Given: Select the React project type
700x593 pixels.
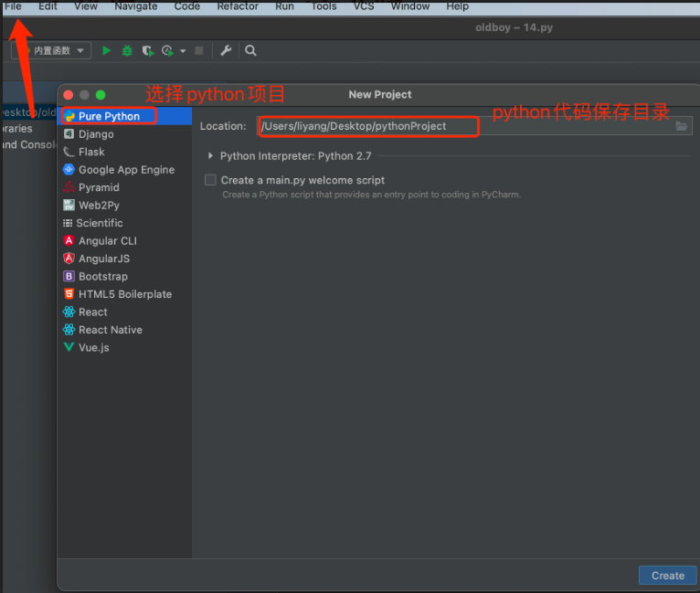Looking at the screenshot, I should click(x=124, y=312).
